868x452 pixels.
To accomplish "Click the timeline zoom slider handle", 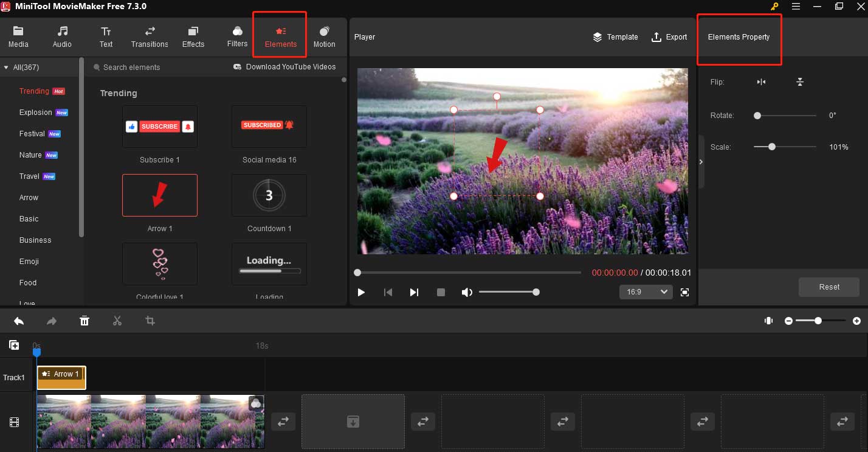I will coord(818,321).
